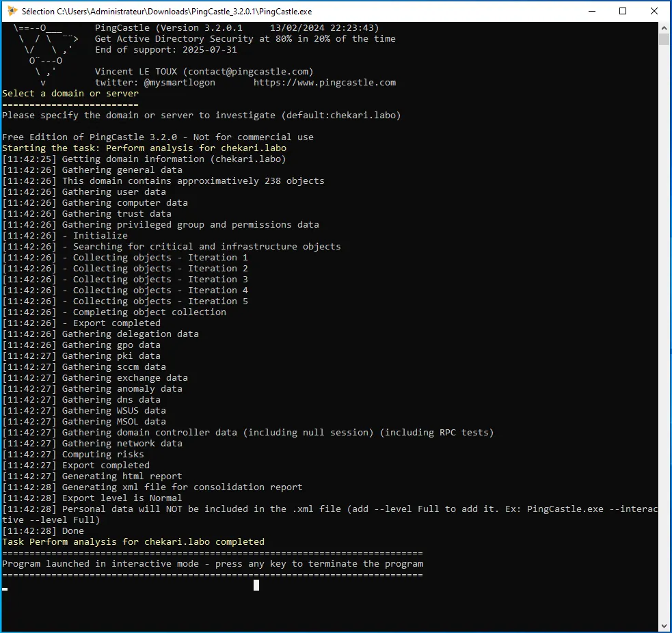This screenshot has width=672, height=633.
Task: Minimize the PingCastle console window
Action: (x=591, y=11)
